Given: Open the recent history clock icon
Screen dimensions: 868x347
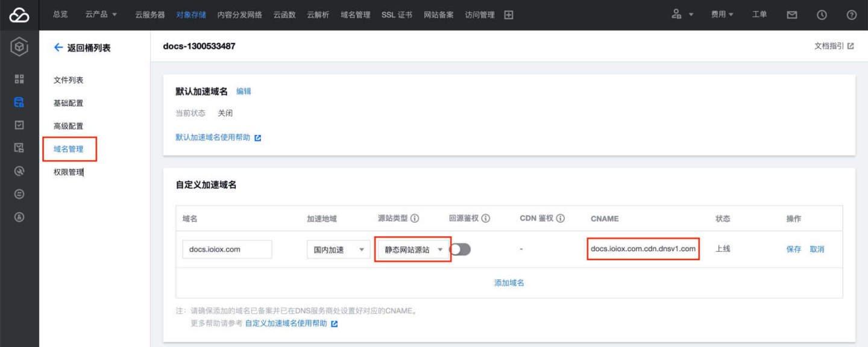Looking at the screenshot, I should pos(821,14).
